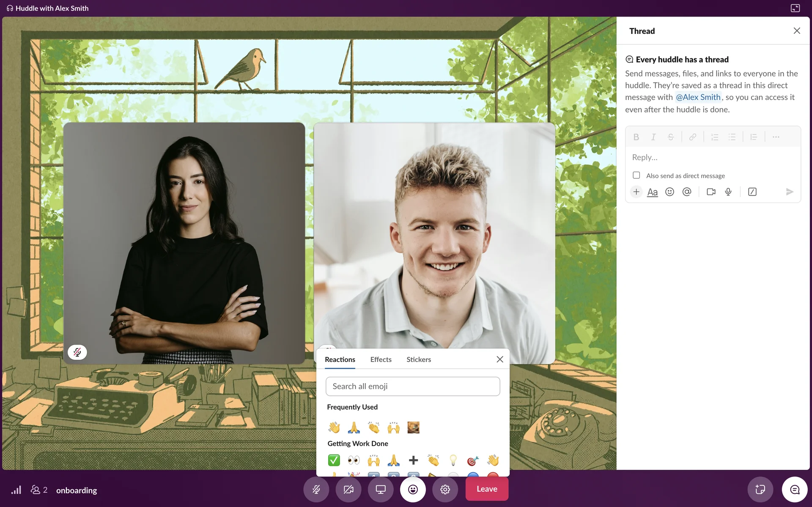Switch to the Effects tab
The width and height of the screenshot is (812, 507).
click(x=381, y=359)
